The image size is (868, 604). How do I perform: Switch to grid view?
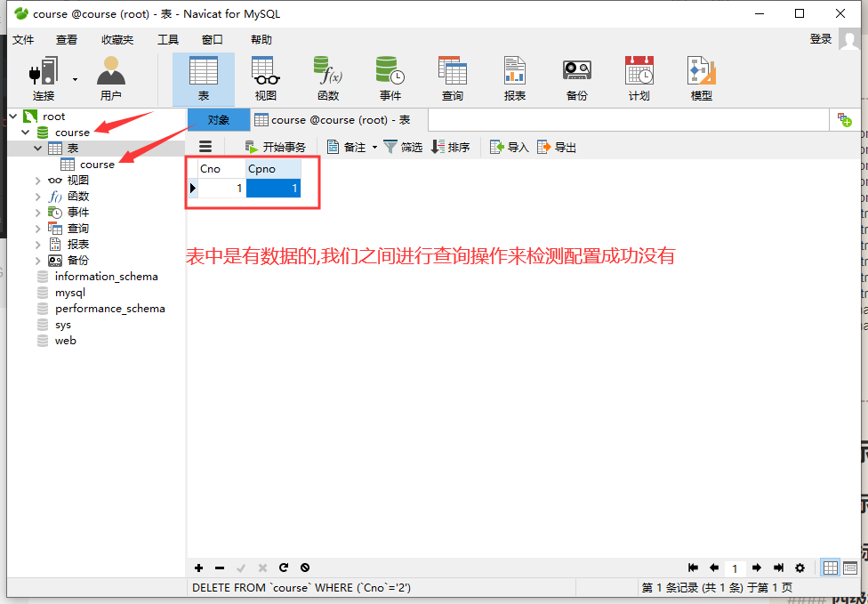pos(831,568)
